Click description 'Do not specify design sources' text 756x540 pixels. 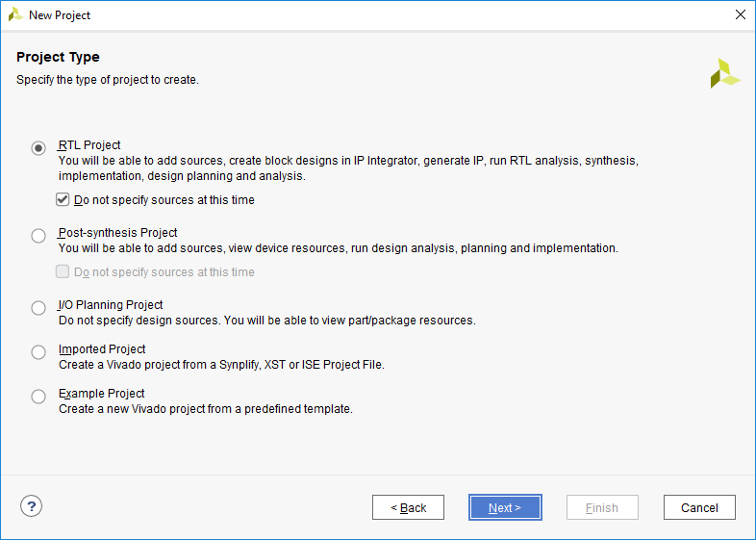click(x=267, y=321)
